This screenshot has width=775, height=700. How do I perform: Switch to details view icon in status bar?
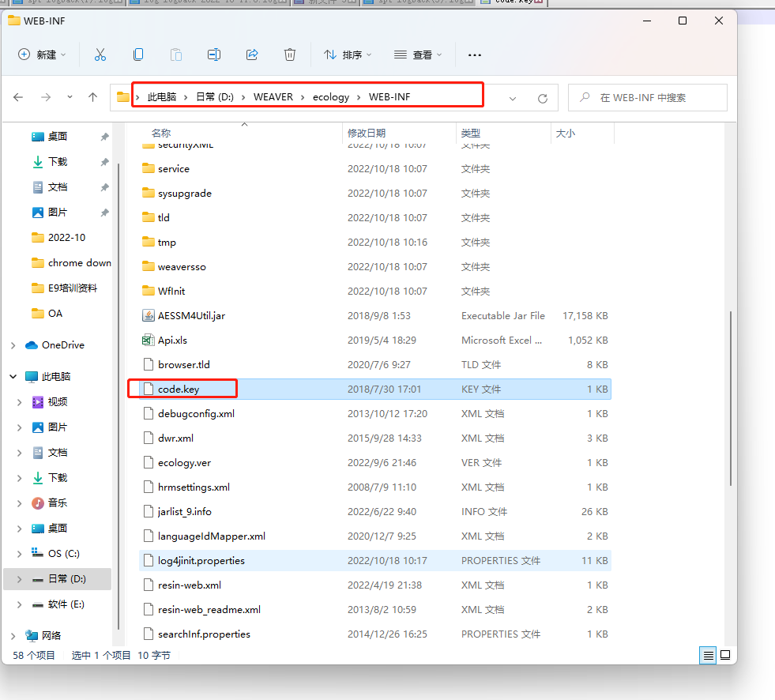coord(709,655)
